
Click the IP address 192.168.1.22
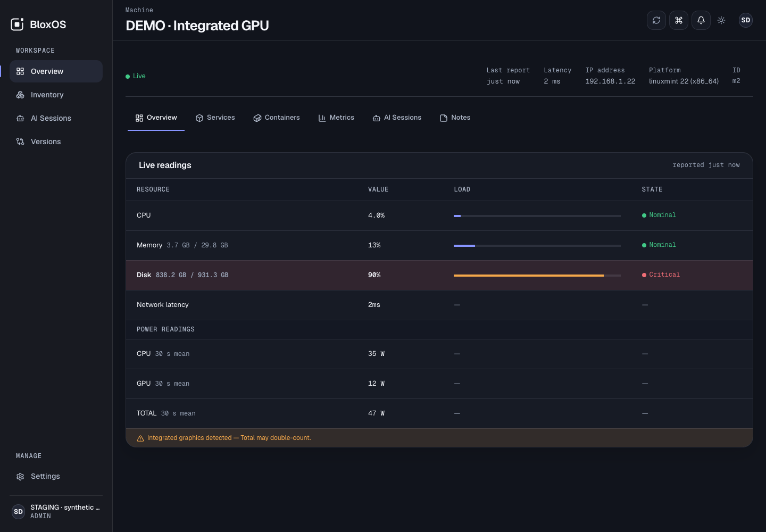point(610,81)
